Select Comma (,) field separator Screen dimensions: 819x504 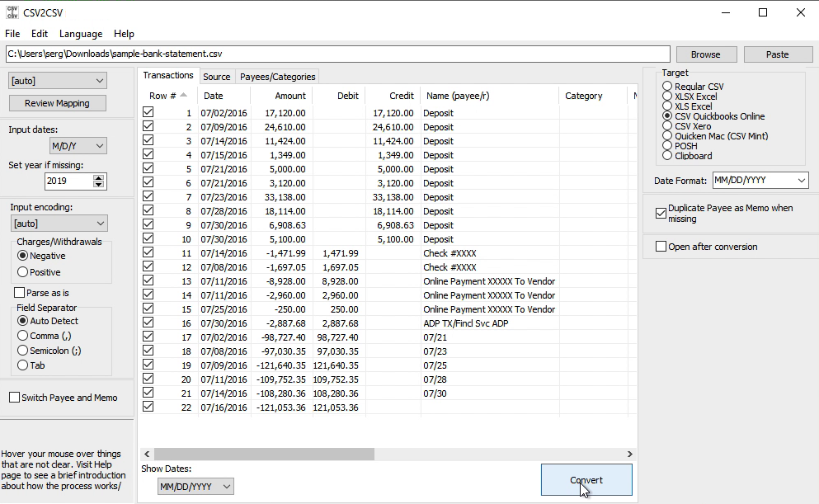coord(22,336)
